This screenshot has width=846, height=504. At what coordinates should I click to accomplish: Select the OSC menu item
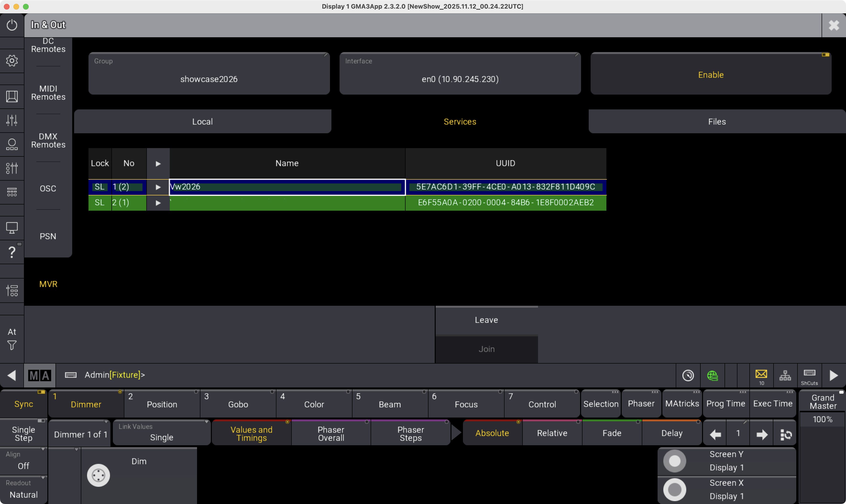[x=48, y=188]
